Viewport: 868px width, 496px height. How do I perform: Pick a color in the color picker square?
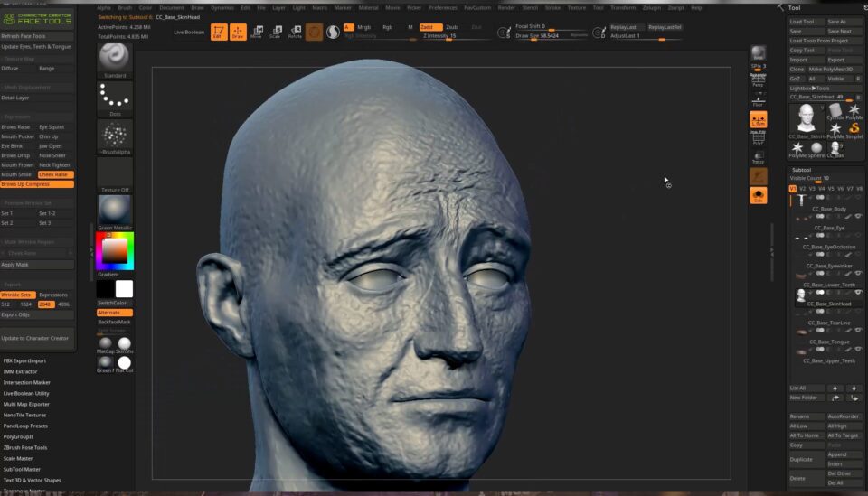pyautogui.click(x=114, y=250)
